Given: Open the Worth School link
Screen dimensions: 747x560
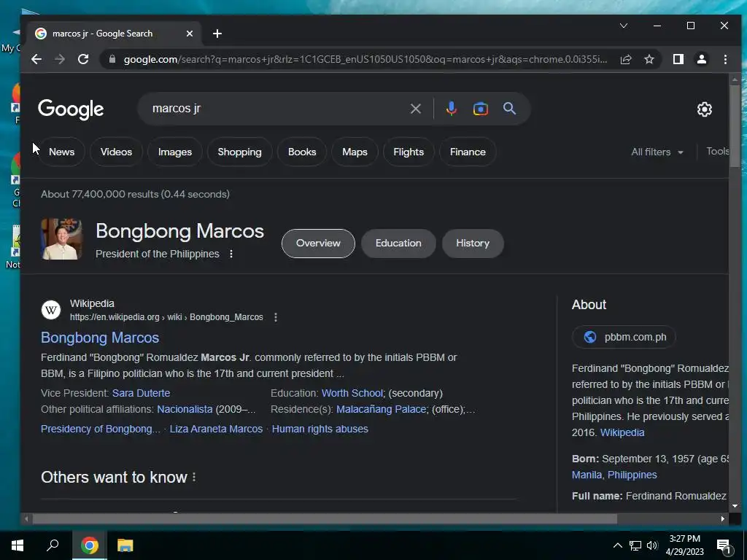Looking at the screenshot, I should (x=352, y=393).
